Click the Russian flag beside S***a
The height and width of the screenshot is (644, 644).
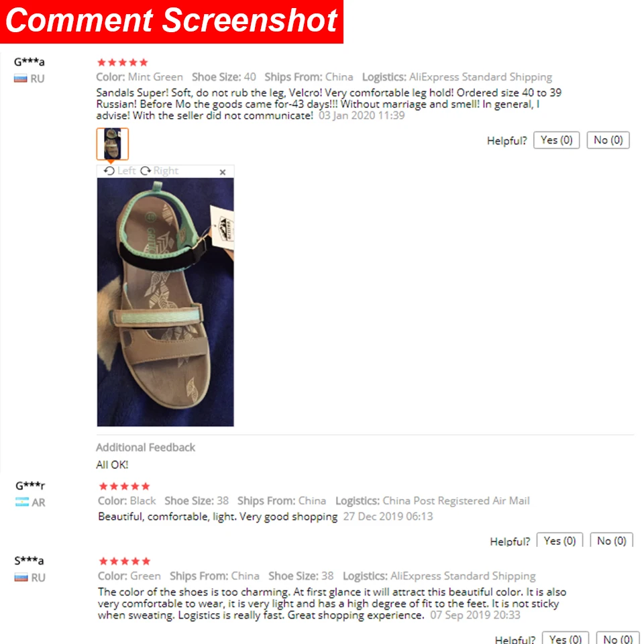pyautogui.click(x=21, y=578)
